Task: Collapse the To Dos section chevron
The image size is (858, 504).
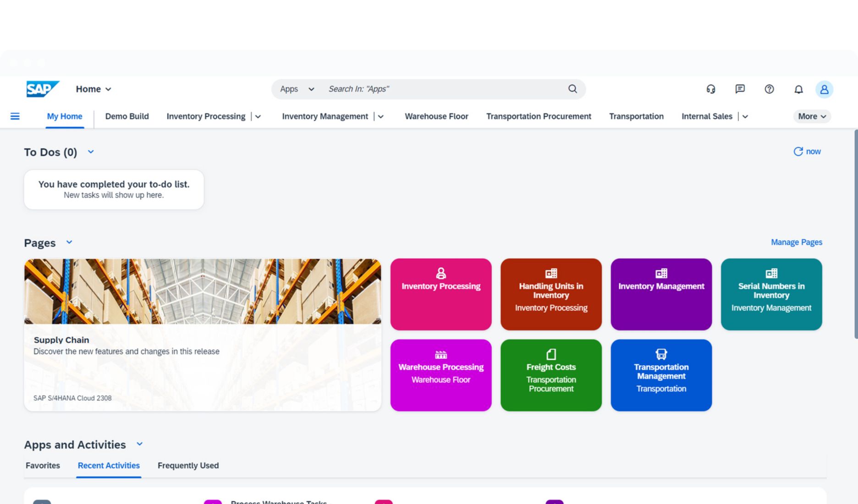Action: [x=91, y=152]
